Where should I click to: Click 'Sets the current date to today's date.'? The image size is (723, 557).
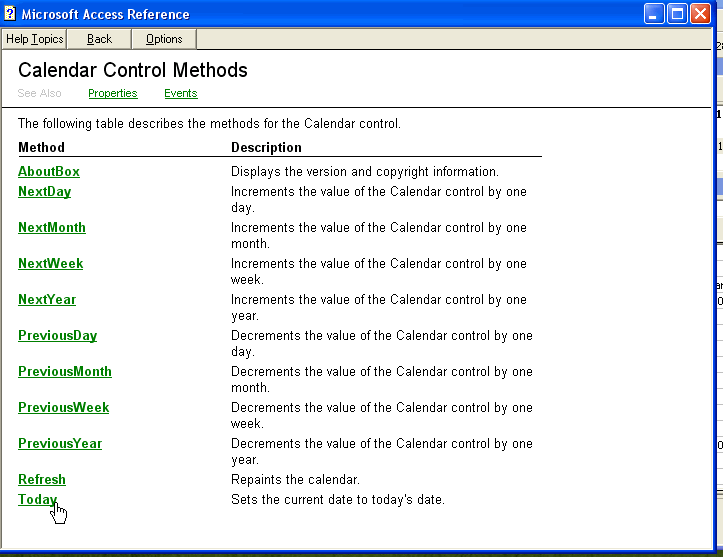pos(338,500)
